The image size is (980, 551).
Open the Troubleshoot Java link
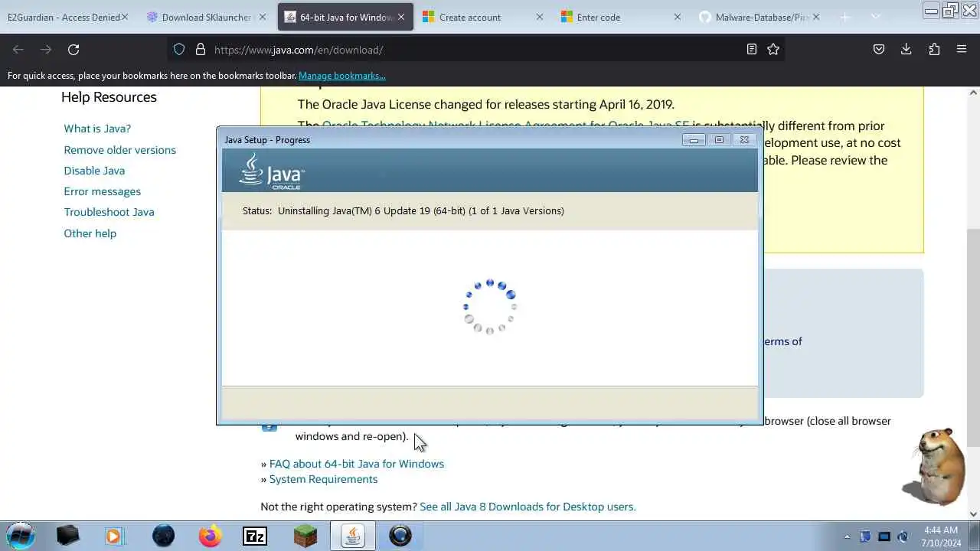point(109,212)
